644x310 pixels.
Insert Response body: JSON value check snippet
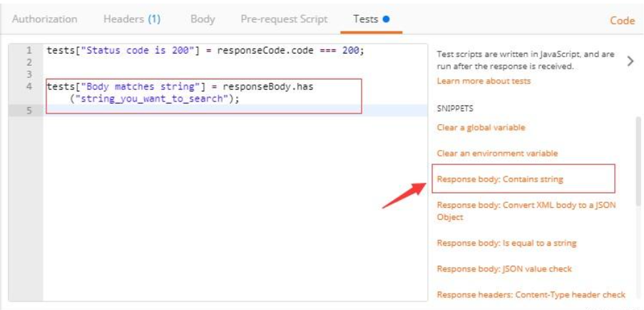[x=504, y=269]
